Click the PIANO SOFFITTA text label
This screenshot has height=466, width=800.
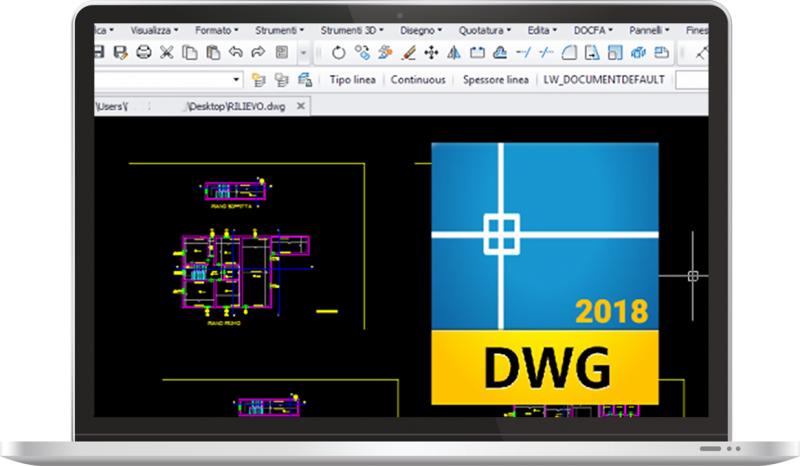[231, 207]
